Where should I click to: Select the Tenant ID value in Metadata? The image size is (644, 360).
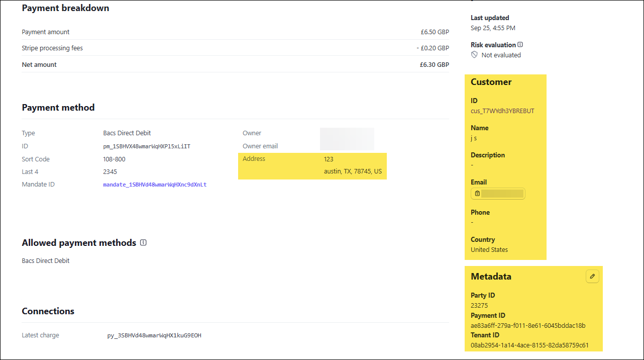pos(529,345)
